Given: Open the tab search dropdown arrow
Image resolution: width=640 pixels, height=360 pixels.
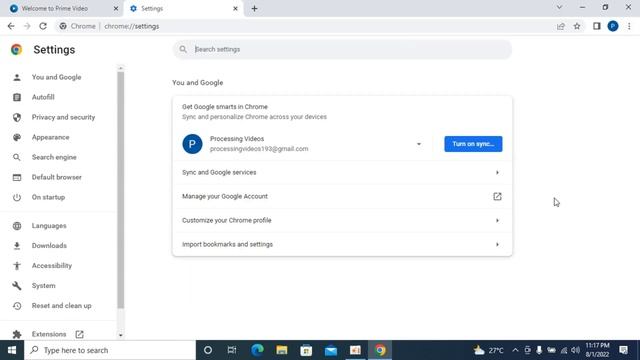Looking at the screenshot, I should click(559, 7).
